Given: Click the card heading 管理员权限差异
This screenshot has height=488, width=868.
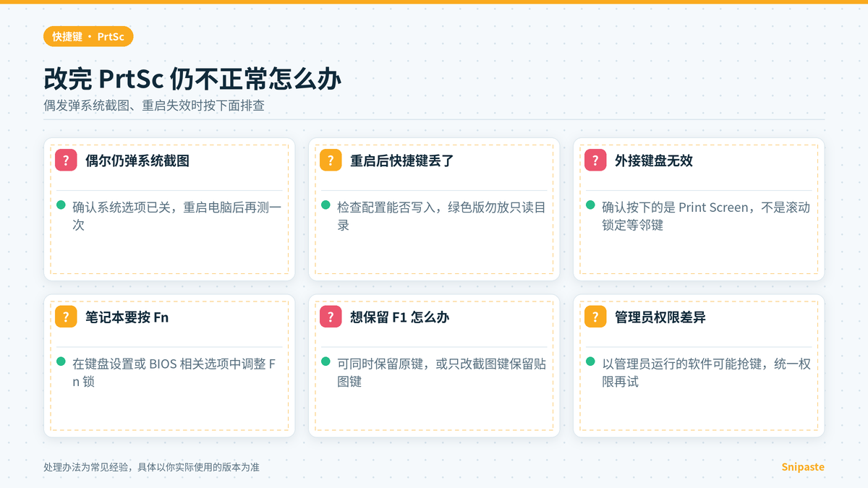Looking at the screenshot, I should [x=660, y=317].
